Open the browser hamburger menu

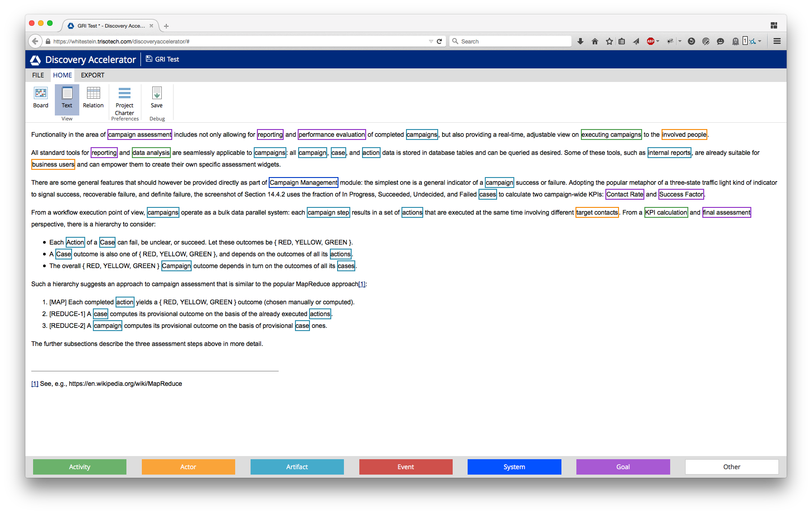click(777, 41)
